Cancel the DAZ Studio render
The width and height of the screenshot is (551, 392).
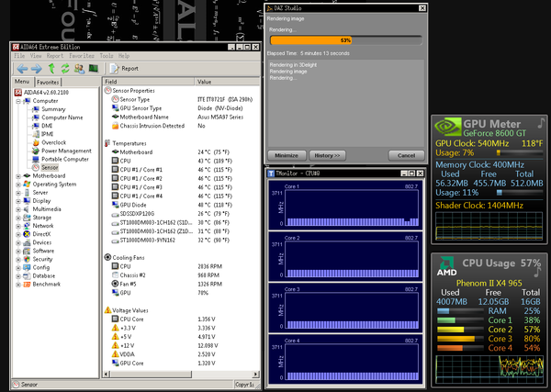tap(406, 155)
